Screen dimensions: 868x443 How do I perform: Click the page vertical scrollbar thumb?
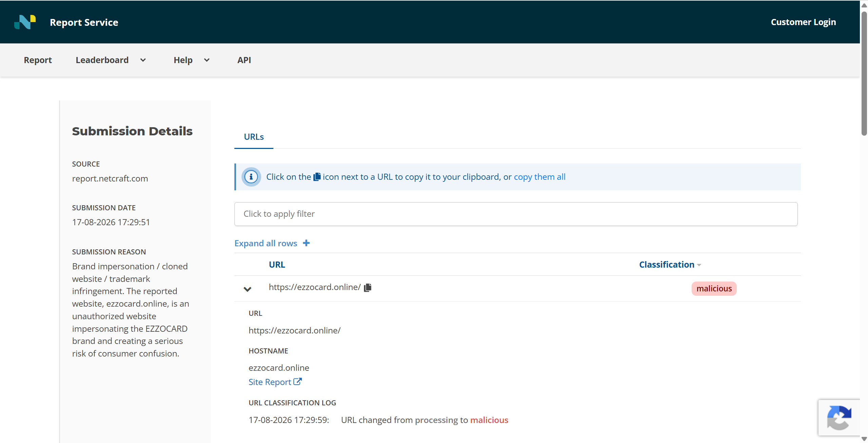click(864, 73)
